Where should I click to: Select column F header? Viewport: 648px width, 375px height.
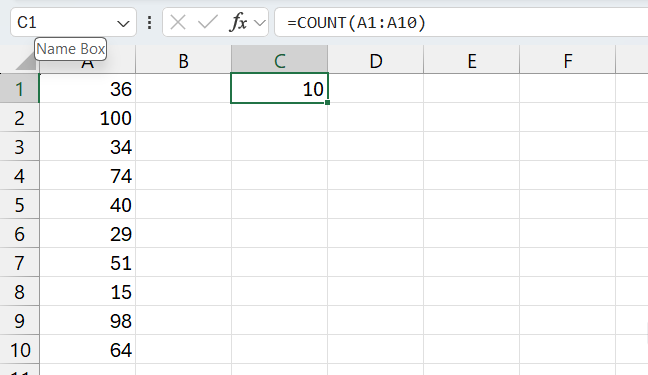[x=568, y=61]
